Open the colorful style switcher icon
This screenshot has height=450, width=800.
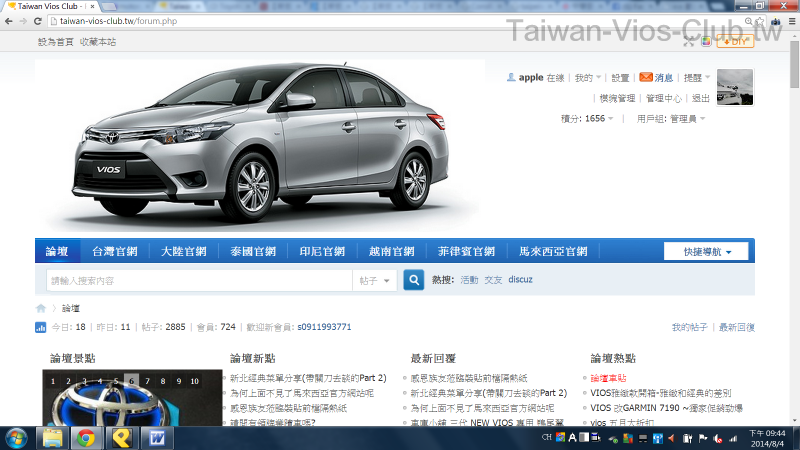pyautogui.click(x=706, y=42)
